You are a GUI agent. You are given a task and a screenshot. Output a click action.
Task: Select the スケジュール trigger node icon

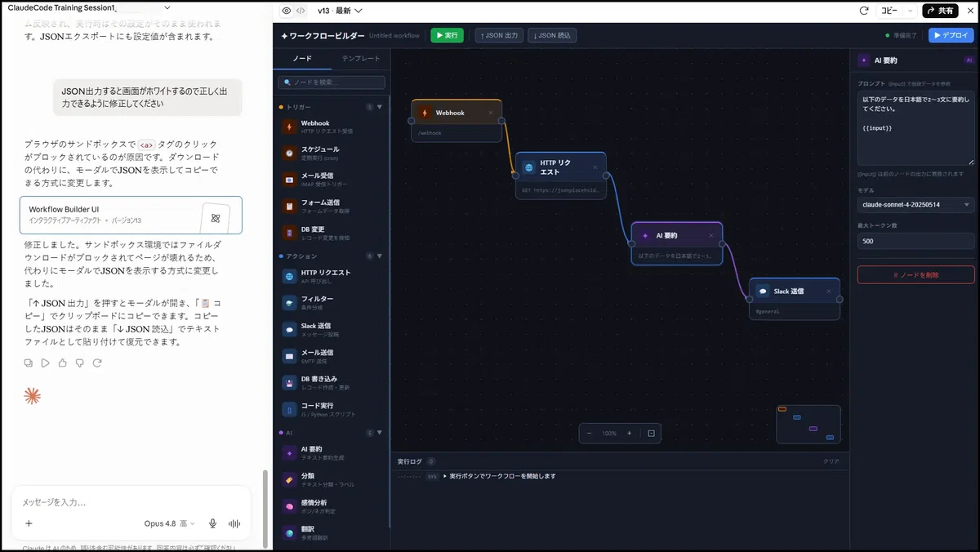click(x=289, y=153)
